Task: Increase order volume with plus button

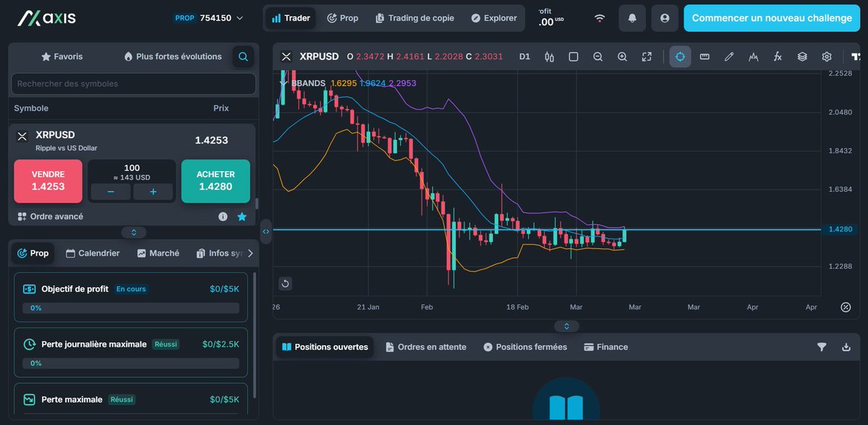Action: pyautogui.click(x=153, y=192)
